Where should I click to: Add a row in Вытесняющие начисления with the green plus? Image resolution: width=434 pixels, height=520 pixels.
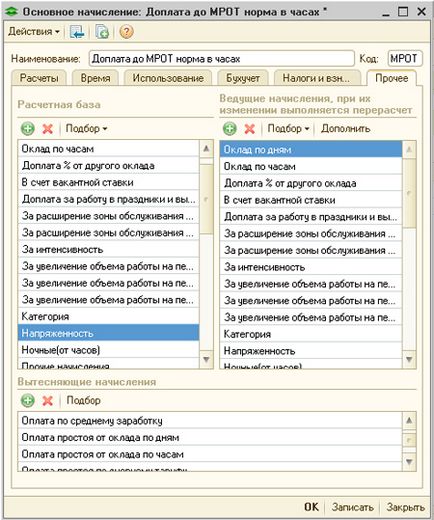click(x=28, y=400)
